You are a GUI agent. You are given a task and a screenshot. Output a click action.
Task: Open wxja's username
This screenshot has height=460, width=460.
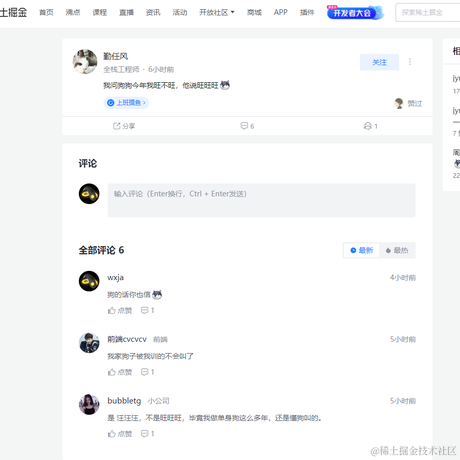tap(115, 277)
